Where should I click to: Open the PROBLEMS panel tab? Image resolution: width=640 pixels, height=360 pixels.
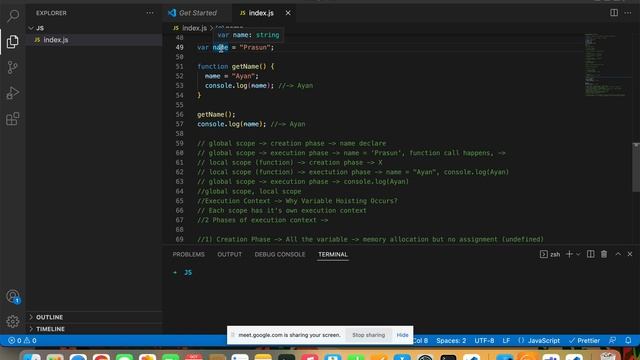pyautogui.click(x=189, y=254)
